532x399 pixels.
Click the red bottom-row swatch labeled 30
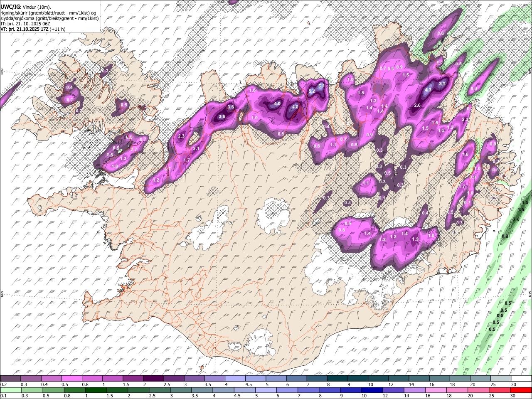(521, 390)
